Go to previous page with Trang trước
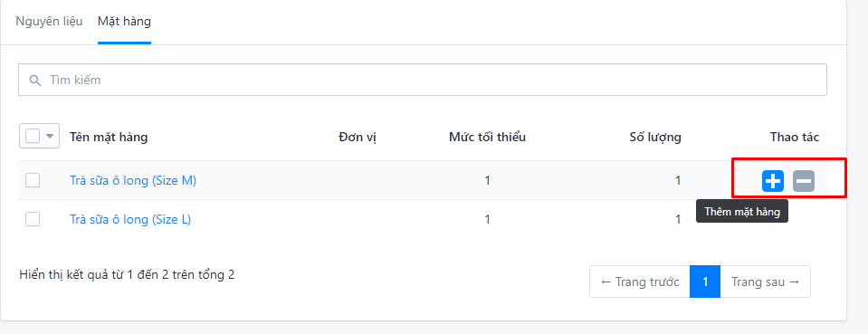Image resolution: width=868 pixels, height=334 pixels. point(639,282)
